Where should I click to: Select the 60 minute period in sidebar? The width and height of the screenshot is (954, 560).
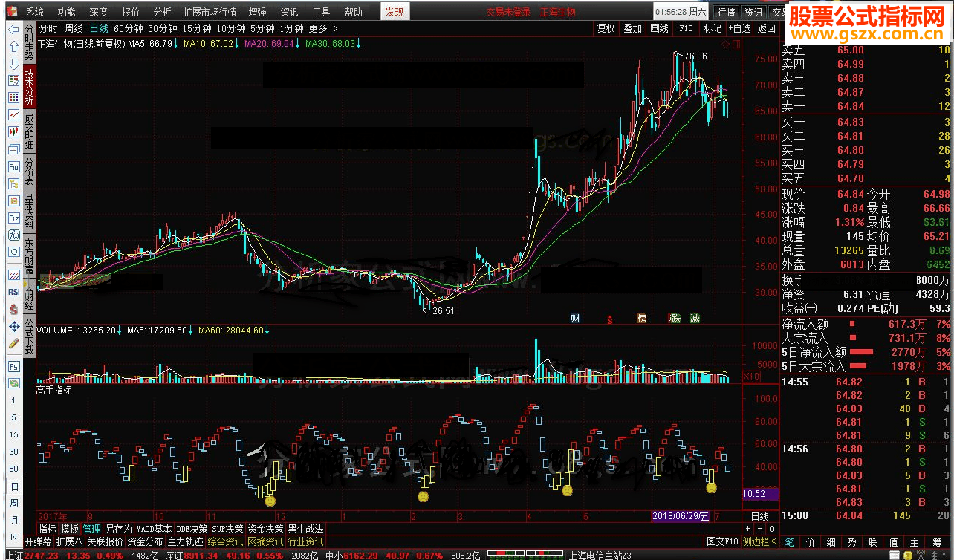tap(13, 469)
